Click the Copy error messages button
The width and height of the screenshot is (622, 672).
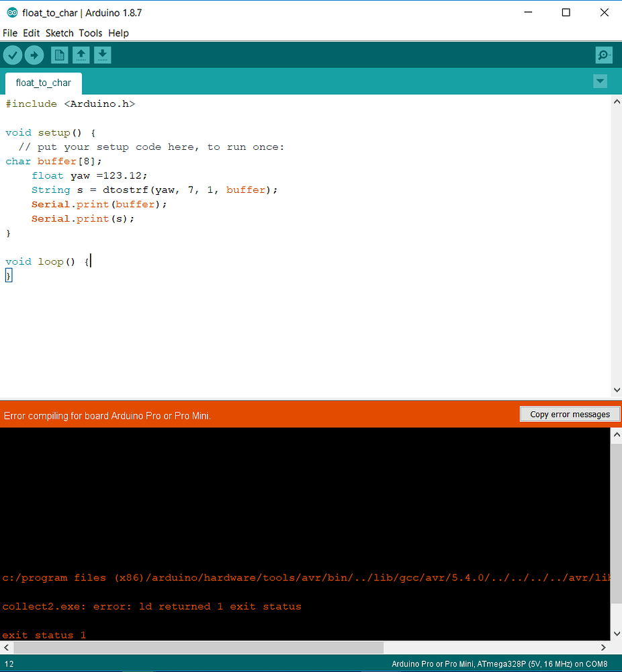pos(569,414)
